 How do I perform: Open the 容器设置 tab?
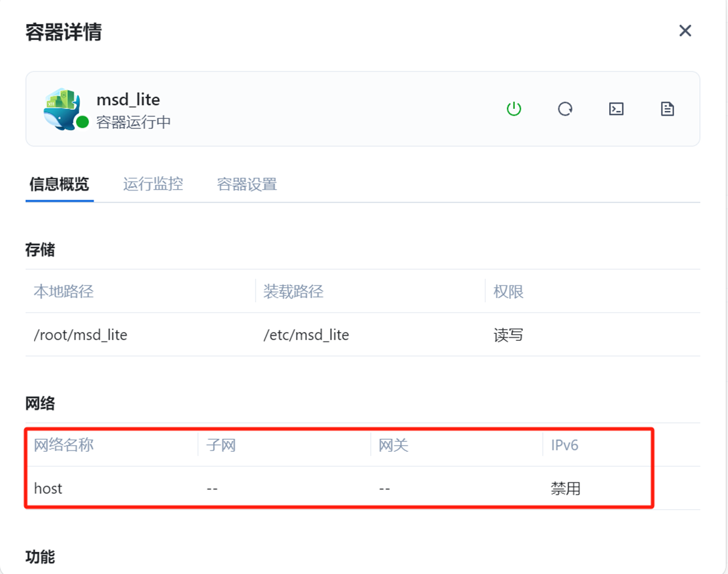pyautogui.click(x=247, y=184)
